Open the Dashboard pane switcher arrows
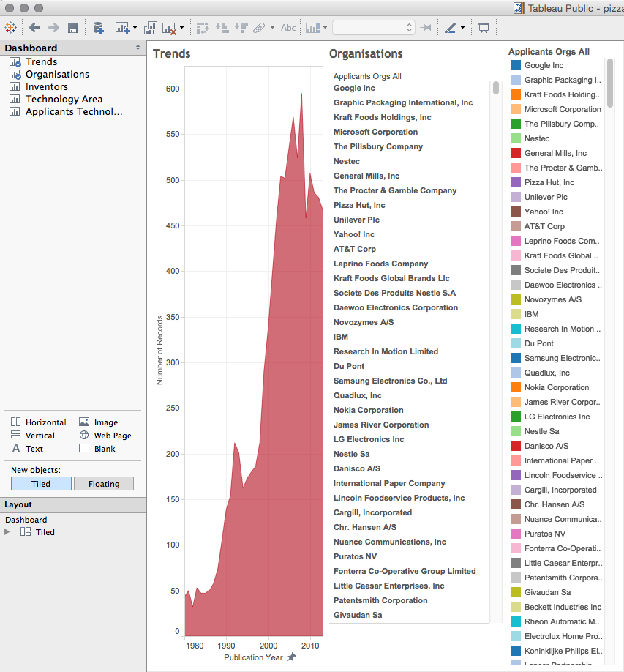This screenshot has height=672, width=624. click(138, 48)
